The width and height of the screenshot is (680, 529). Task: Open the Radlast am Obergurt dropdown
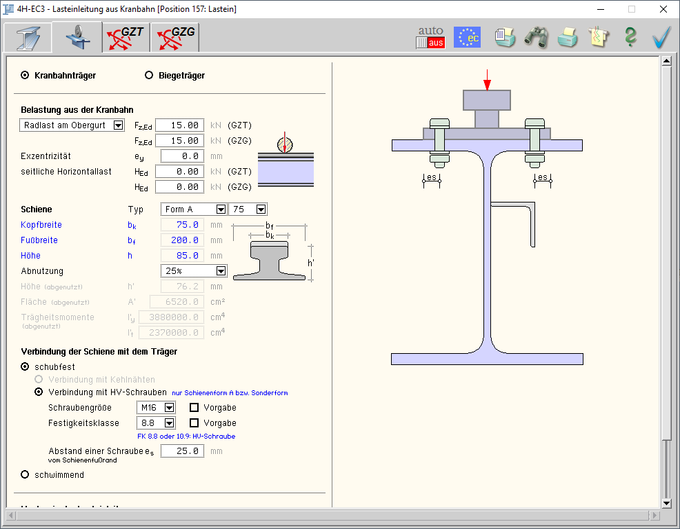[117, 125]
